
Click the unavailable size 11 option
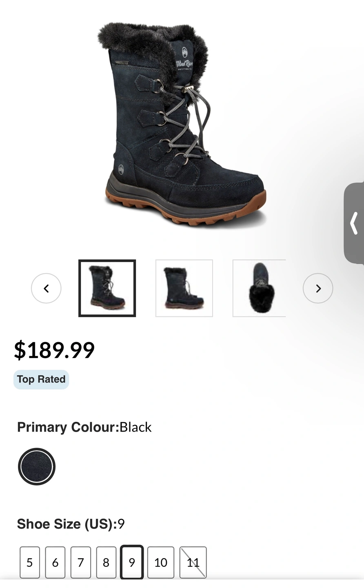(193, 563)
